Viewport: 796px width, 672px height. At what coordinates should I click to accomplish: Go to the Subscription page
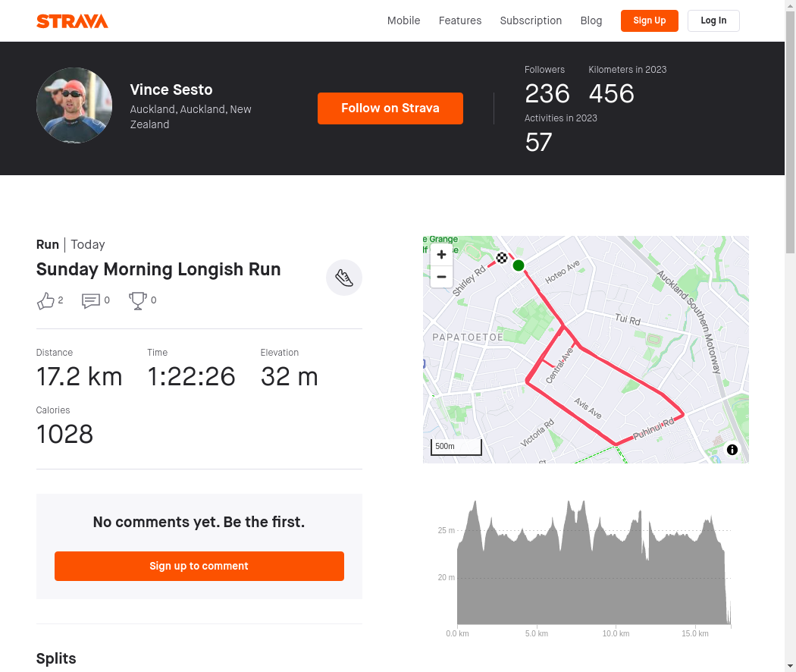(x=531, y=20)
